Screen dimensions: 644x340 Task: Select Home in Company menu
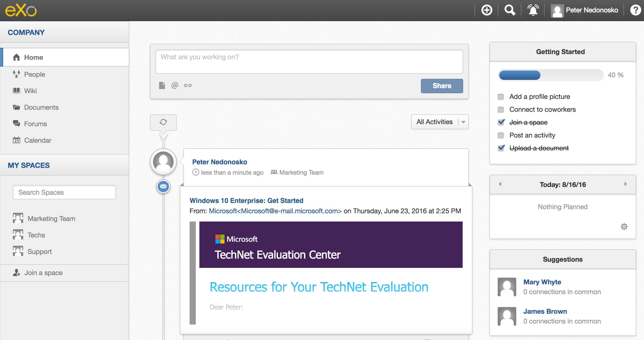pyautogui.click(x=64, y=57)
